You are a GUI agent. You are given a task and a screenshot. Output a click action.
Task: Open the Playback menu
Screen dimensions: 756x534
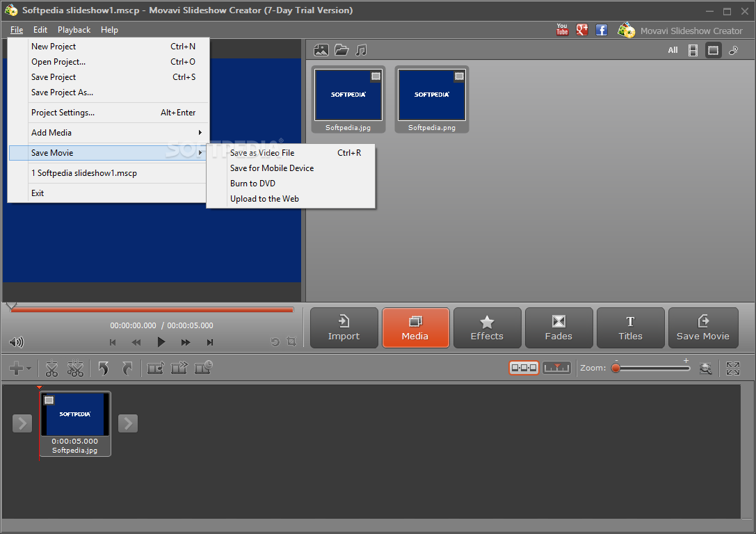[74, 30]
